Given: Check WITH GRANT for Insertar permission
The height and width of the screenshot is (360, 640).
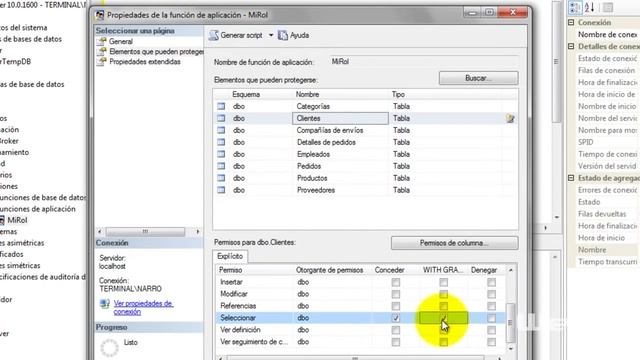Looking at the screenshot, I should coord(443,282).
